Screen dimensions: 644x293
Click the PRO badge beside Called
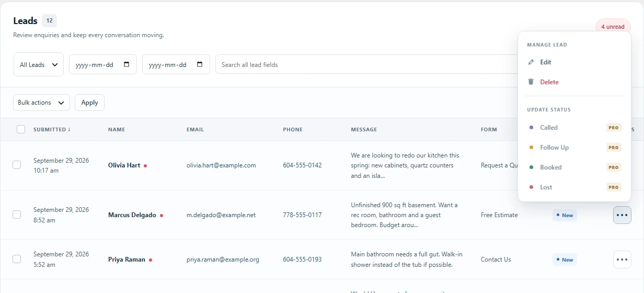(x=614, y=128)
